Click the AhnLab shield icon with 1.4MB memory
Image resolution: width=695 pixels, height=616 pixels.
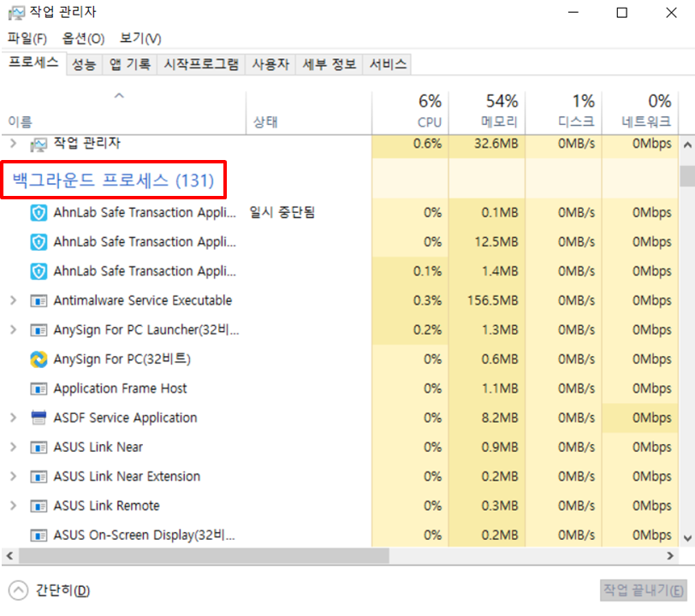pos(39,271)
